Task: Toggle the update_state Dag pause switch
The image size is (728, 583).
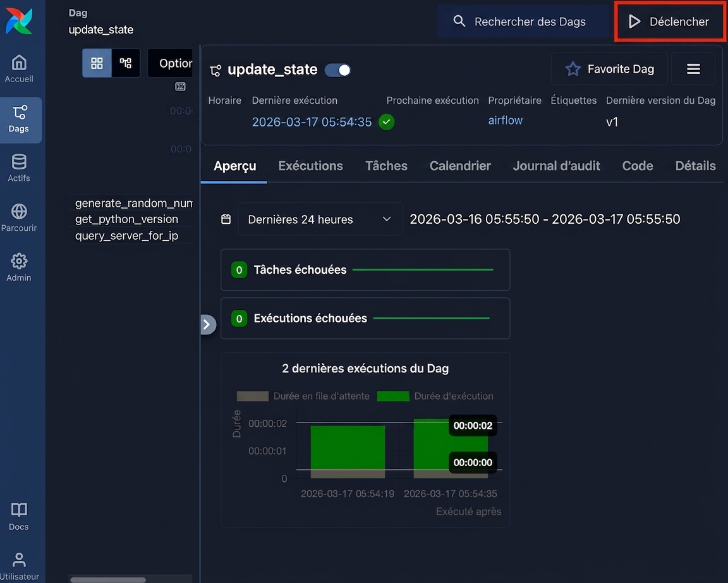Action: pyautogui.click(x=338, y=70)
